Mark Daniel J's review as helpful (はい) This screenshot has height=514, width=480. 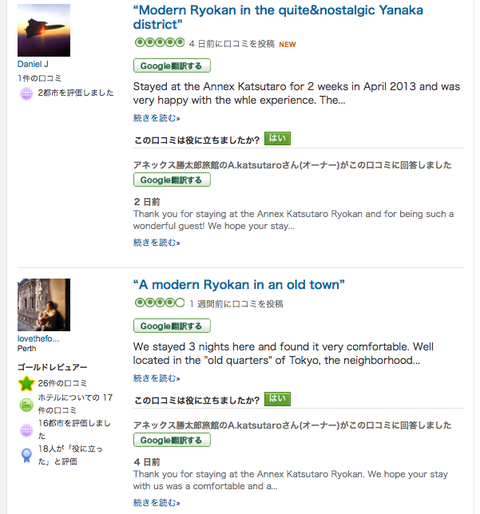tap(277, 138)
